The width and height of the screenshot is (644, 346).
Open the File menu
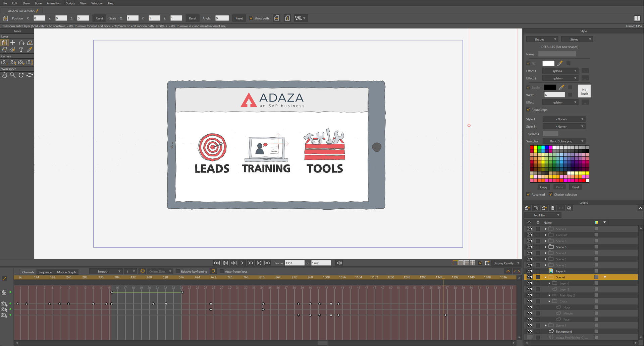[5, 3]
